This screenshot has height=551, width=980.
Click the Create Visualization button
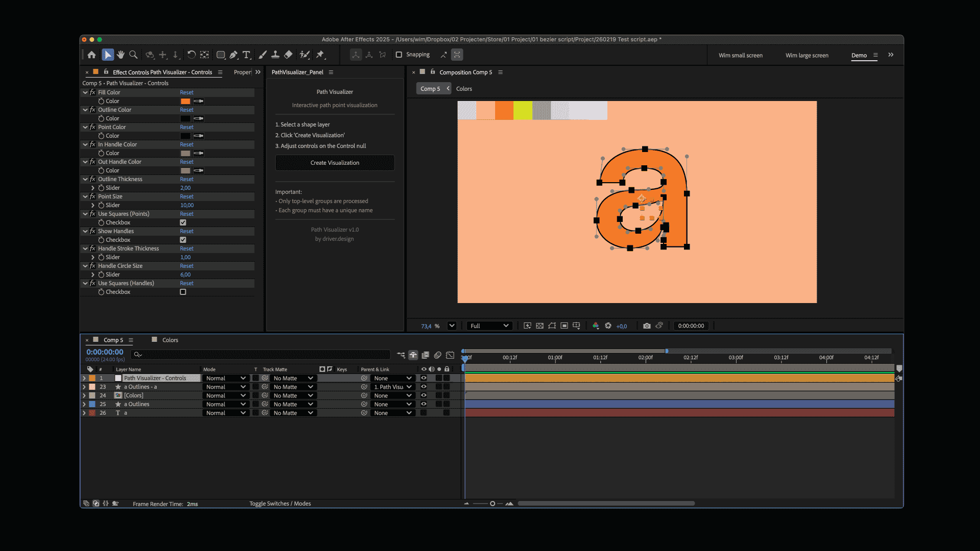[x=335, y=163]
